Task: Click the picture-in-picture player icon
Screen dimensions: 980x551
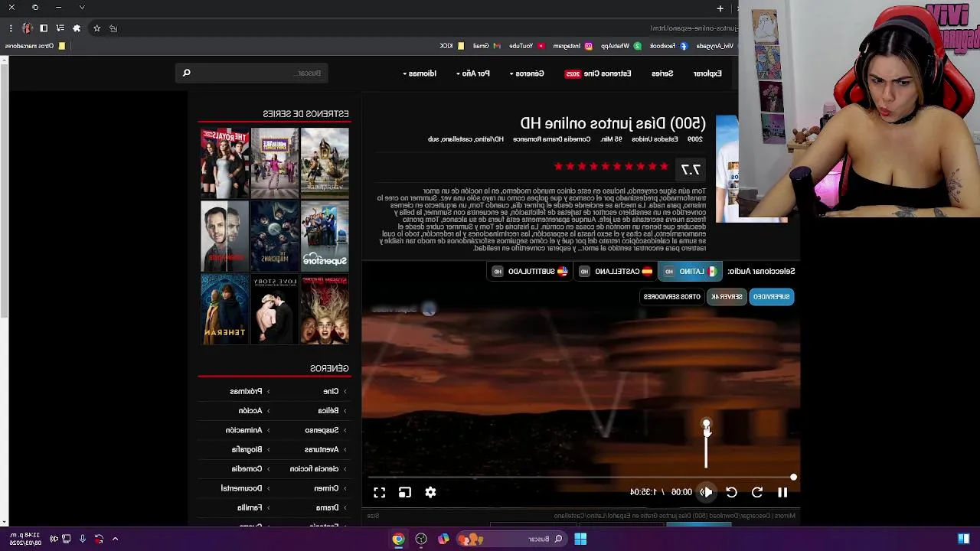Action: (405, 492)
